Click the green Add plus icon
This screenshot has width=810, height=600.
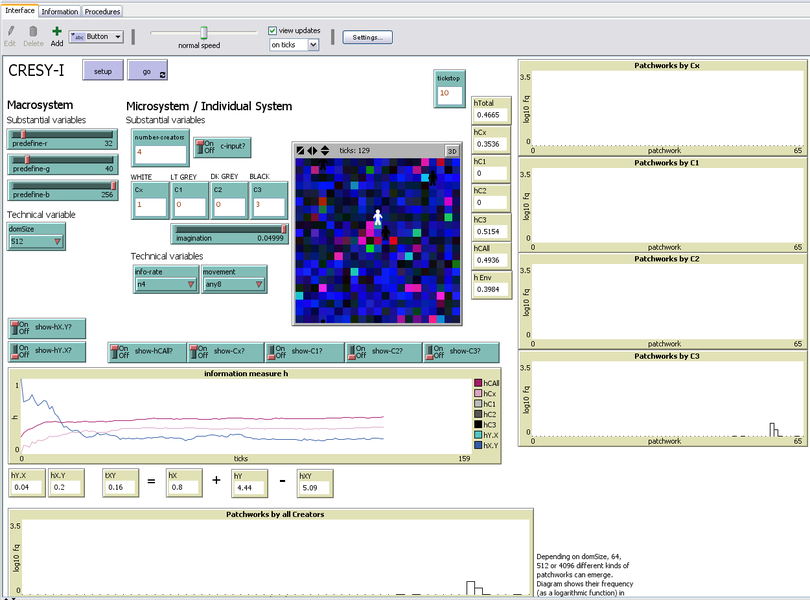point(57,32)
